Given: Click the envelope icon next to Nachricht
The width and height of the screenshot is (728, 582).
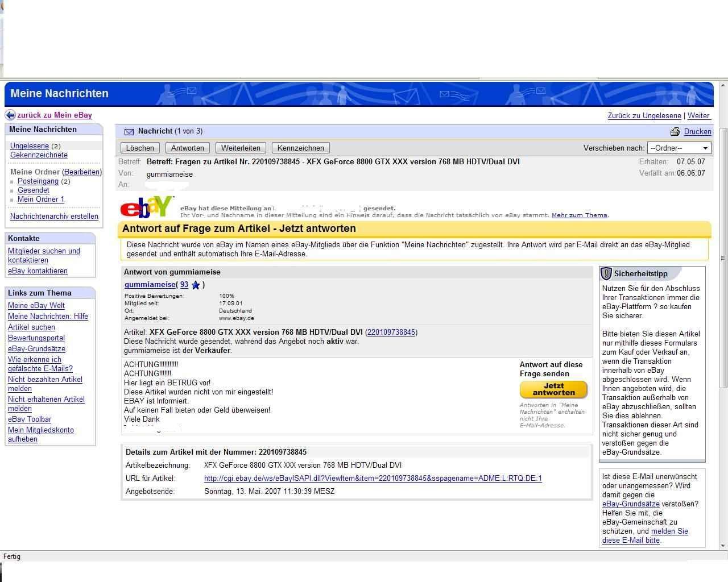Looking at the screenshot, I should click(129, 132).
